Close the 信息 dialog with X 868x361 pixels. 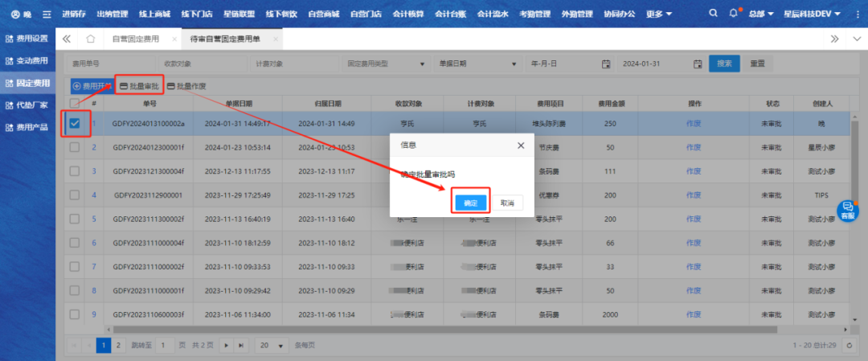pyautogui.click(x=520, y=146)
